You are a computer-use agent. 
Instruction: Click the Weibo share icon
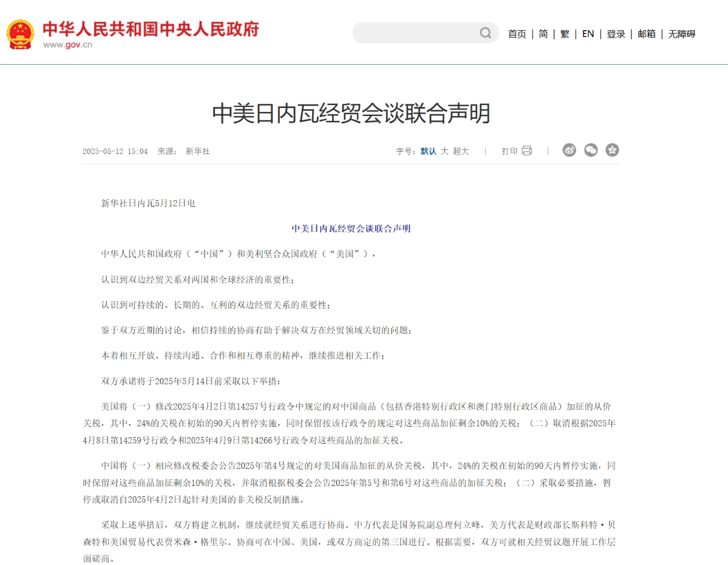point(569,150)
